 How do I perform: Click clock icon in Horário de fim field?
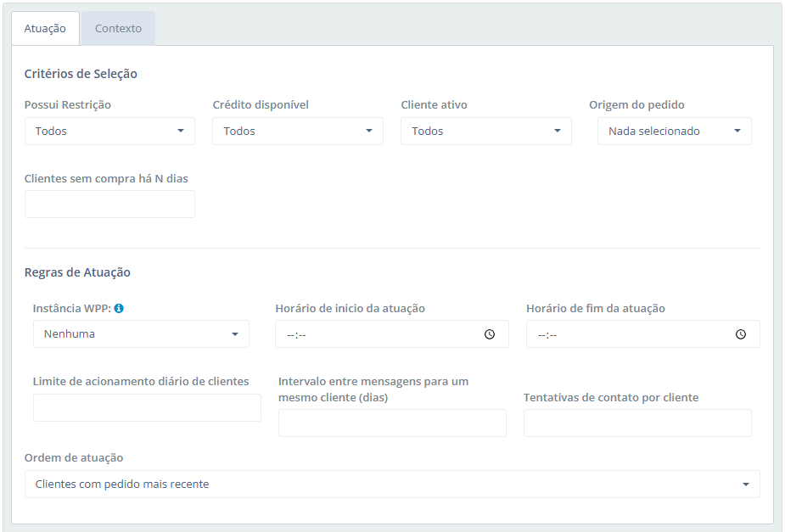coord(741,334)
